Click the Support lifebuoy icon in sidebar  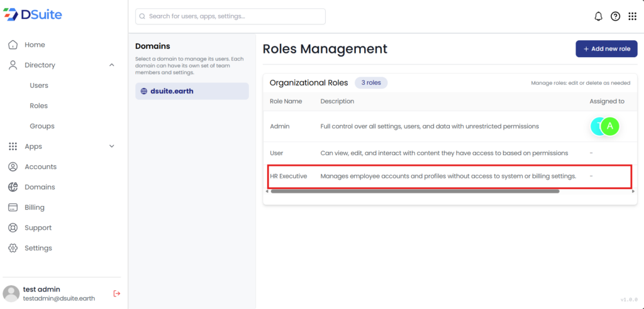13,228
